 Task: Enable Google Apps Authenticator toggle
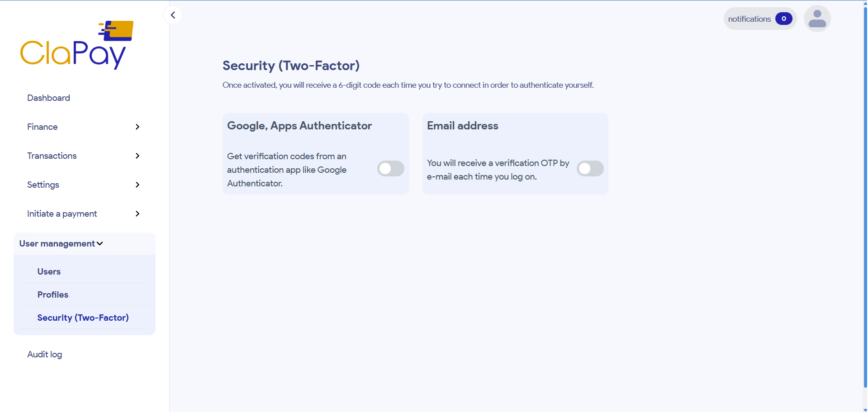(x=390, y=169)
